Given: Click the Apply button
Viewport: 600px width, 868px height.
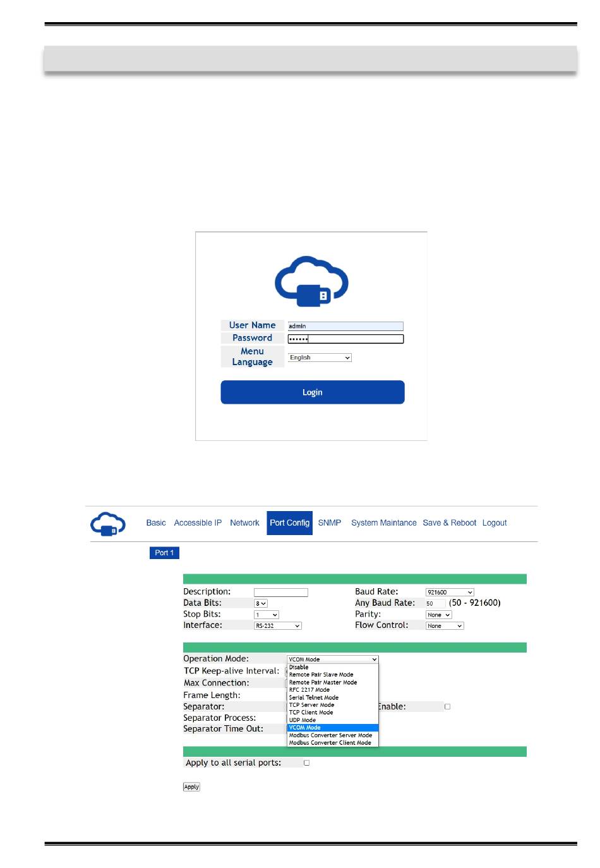Looking at the screenshot, I should 191,787.
